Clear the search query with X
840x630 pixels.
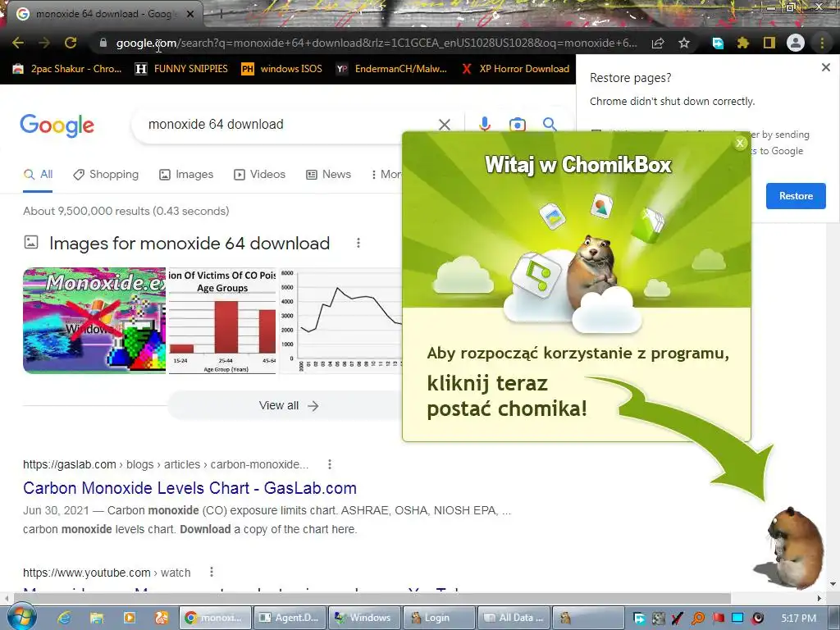tap(445, 125)
